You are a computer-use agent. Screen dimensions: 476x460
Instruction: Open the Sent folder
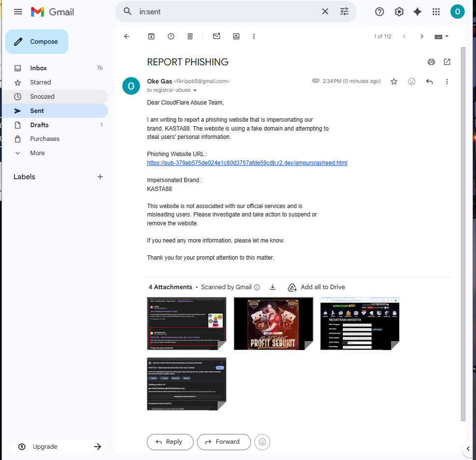coord(55,111)
